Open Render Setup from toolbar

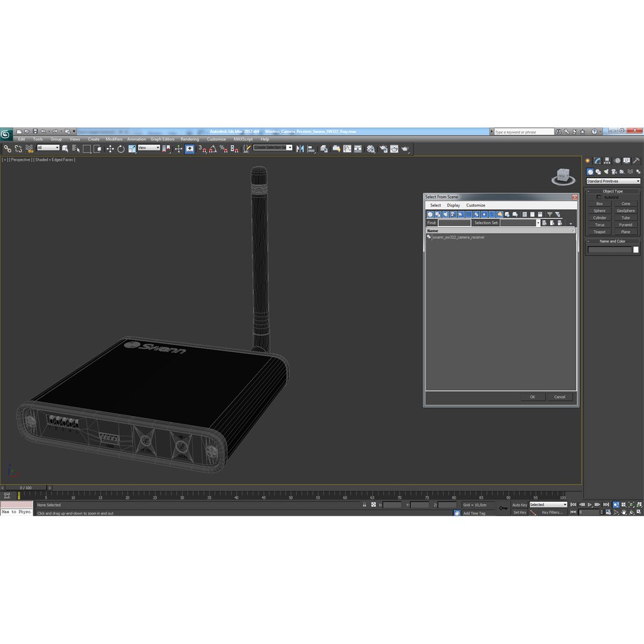[383, 148]
